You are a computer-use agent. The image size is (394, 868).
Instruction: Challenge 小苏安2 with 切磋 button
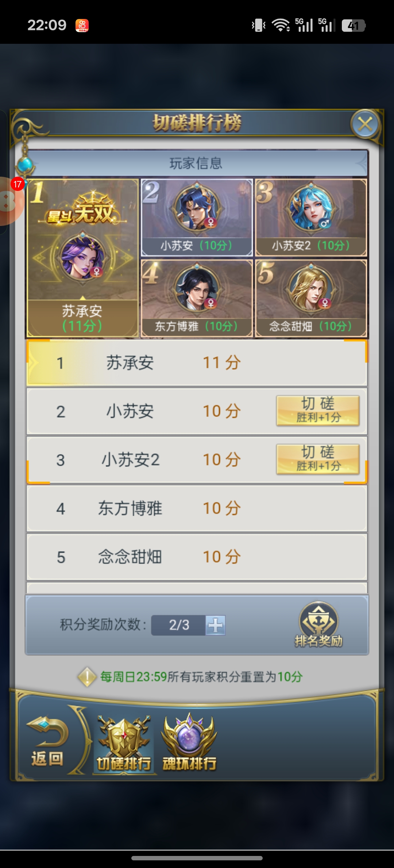click(x=318, y=459)
